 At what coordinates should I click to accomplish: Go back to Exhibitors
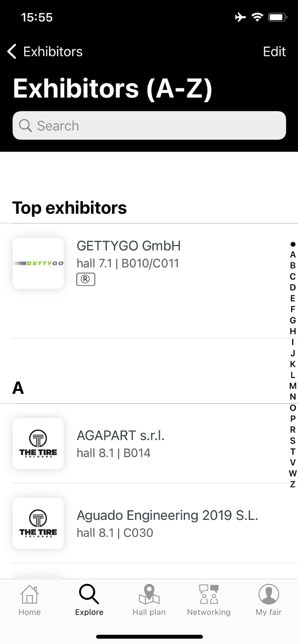click(45, 52)
